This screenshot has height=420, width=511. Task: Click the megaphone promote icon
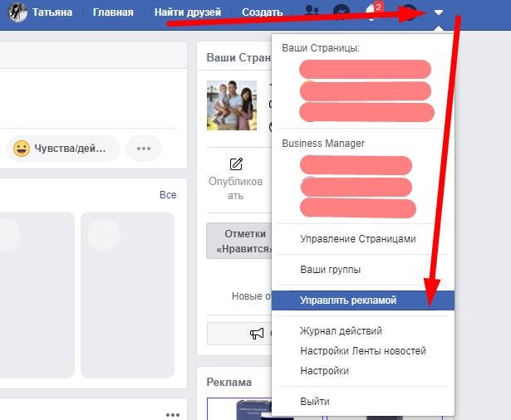[257, 334]
